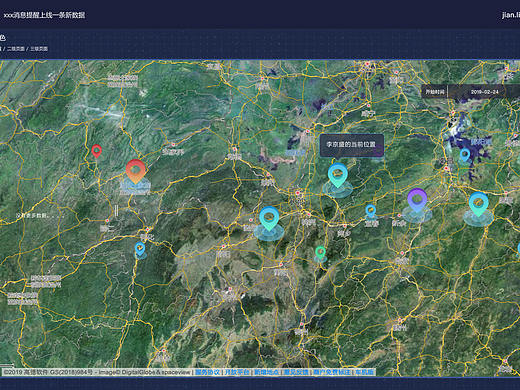Open the 开放平台 link in map footer

pyautogui.click(x=237, y=372)
